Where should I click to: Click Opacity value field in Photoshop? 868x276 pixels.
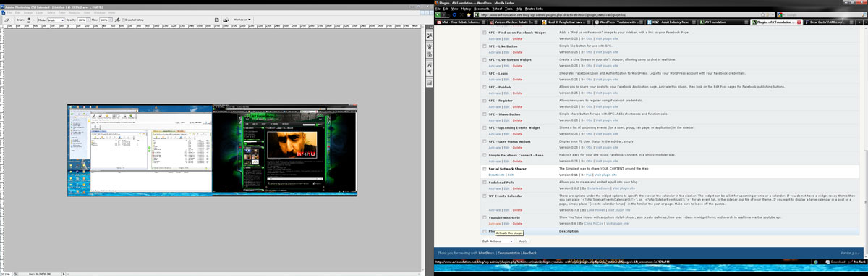(81, 20)
